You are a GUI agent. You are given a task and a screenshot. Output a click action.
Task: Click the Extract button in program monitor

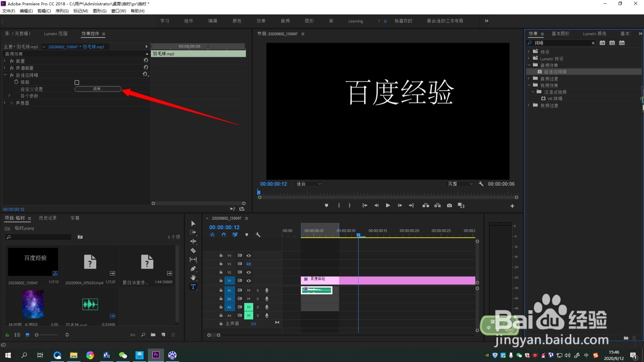[x=438, y=206]
